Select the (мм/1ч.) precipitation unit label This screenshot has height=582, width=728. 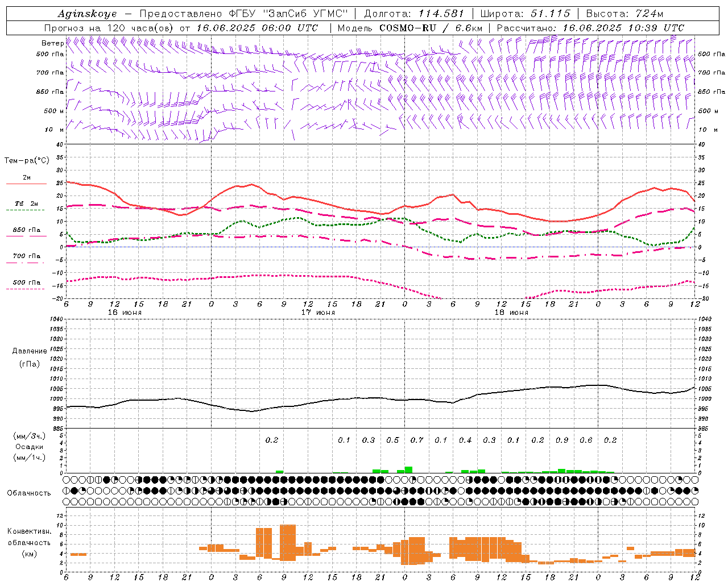click(30, 458)
